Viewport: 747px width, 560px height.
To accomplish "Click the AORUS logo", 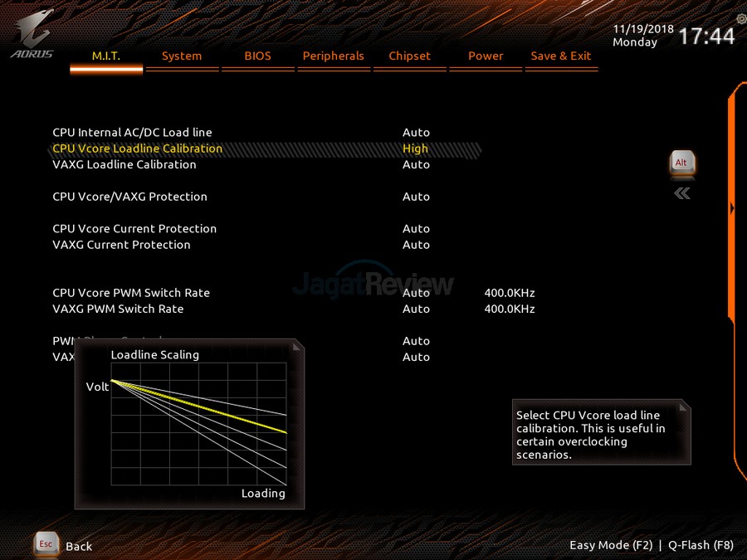I will 32,34.
